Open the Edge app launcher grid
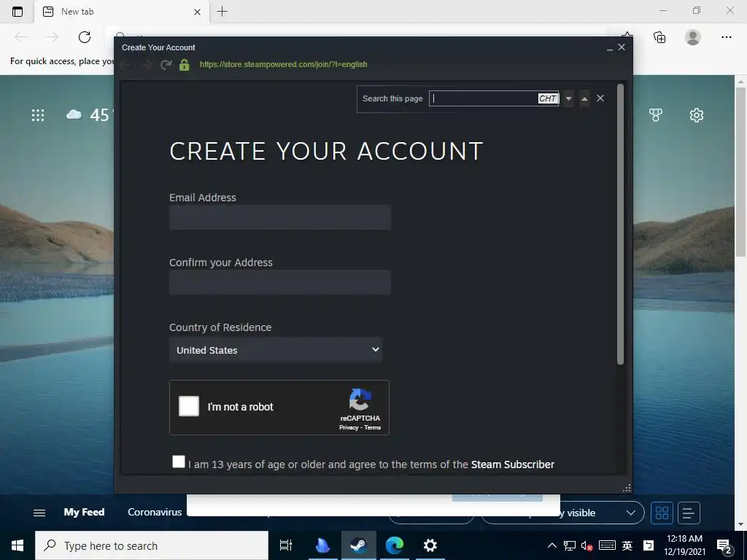This screenshot has height=560, width=747. click(x=38, y=115)
